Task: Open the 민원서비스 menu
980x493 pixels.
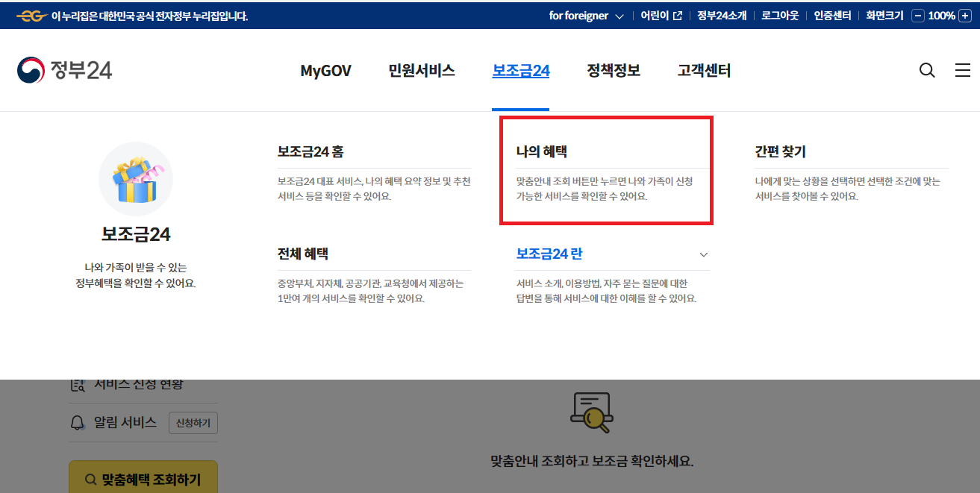Action: click(422, 71)
